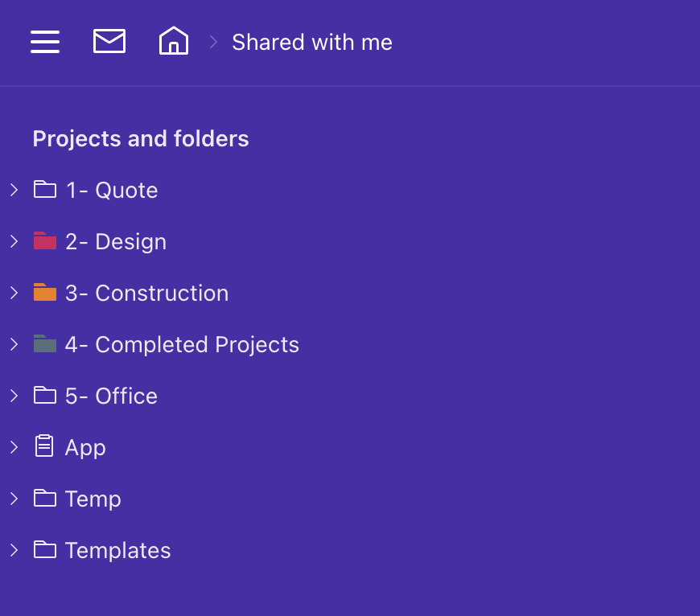Expand the 2- Design folder chevron
The width and height of the screenshot is (700, 616).
click(14, 241)
